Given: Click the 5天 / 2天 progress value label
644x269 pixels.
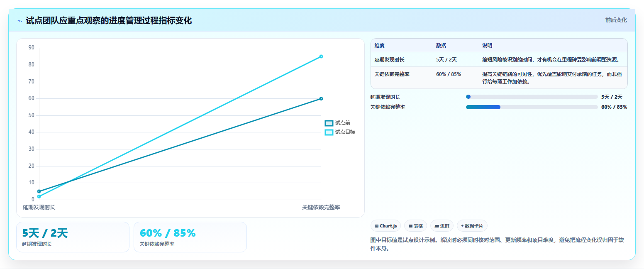Looking at the screenshot, I should [612, 97].
